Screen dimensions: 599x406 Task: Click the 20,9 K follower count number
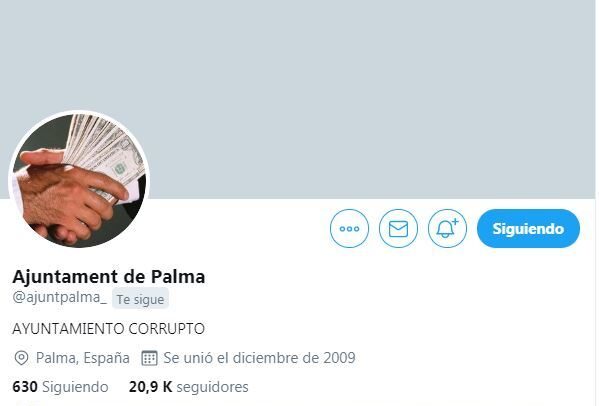pos(151,387)
